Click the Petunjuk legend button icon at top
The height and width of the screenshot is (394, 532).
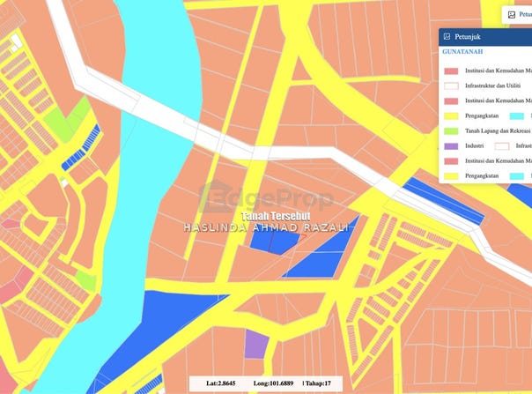(512, 15)
